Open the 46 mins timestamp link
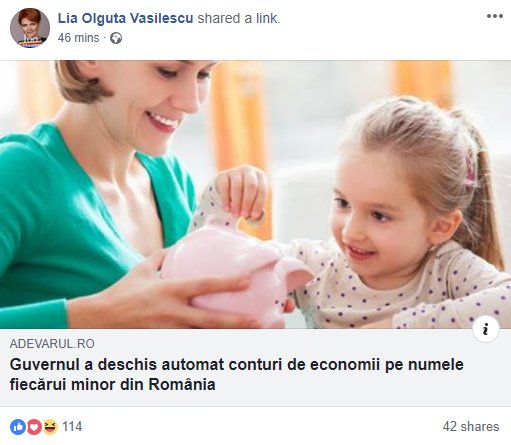This screenshot has width=511, height=445. pyautogui.click(x=78, y=38)
